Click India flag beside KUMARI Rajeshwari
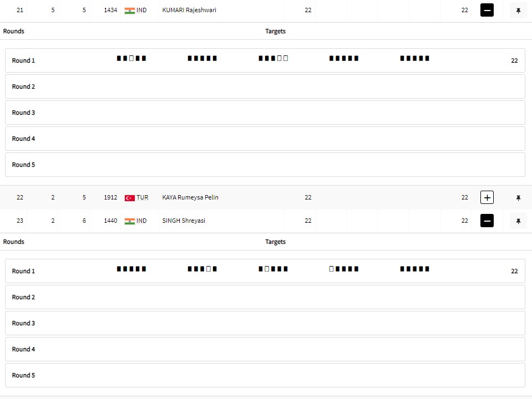This screenshot has width=532, height=399. 130,10
